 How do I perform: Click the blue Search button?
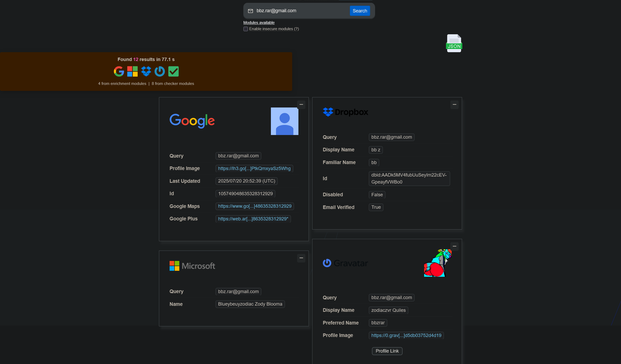[x=360, y=11]
